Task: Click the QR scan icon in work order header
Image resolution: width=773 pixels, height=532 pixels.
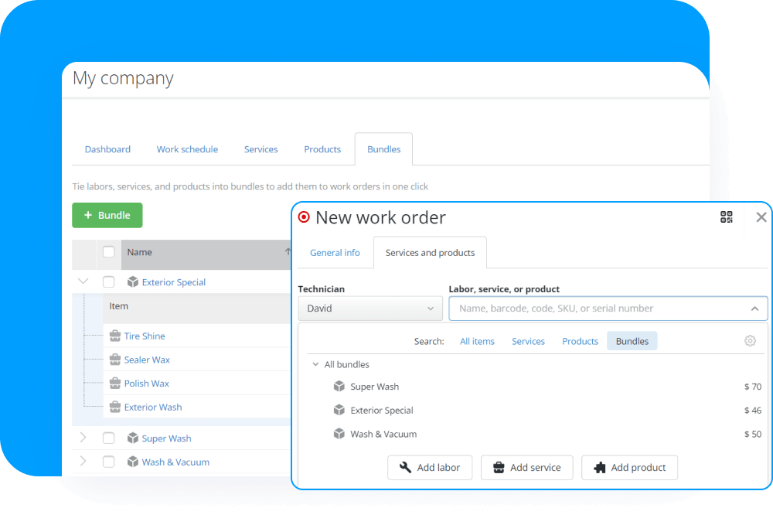Action: (x=726, y=217)
